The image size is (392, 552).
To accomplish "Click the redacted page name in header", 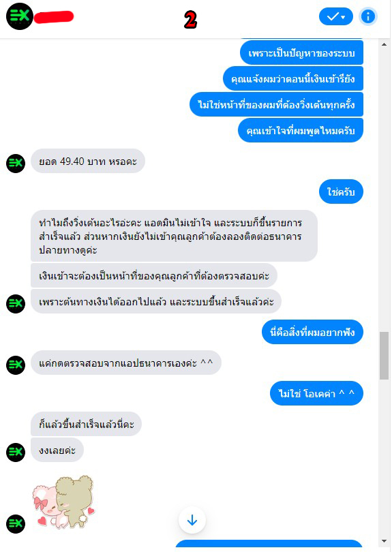I will click(54, 17).
